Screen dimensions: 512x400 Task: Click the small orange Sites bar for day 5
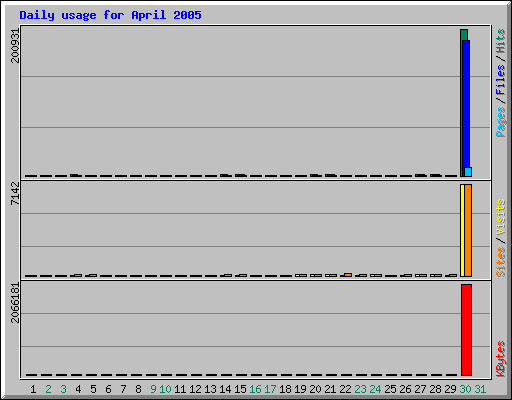[x=93, y=275]
